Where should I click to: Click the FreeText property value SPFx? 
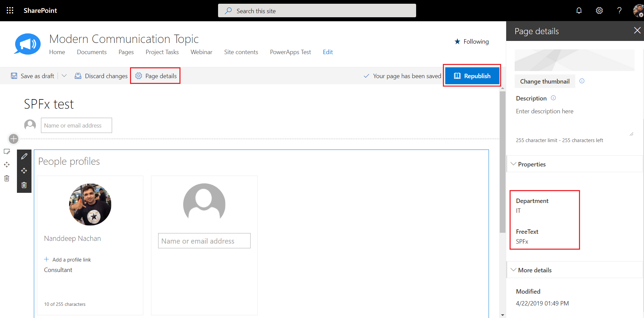coord(522,242)
